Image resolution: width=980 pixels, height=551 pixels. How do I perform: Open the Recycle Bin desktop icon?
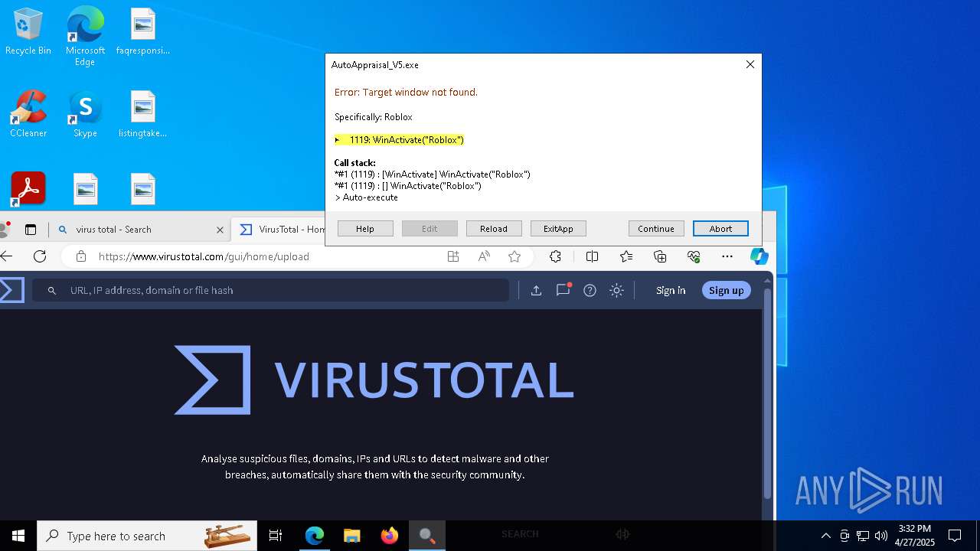(x=28, y=32)
